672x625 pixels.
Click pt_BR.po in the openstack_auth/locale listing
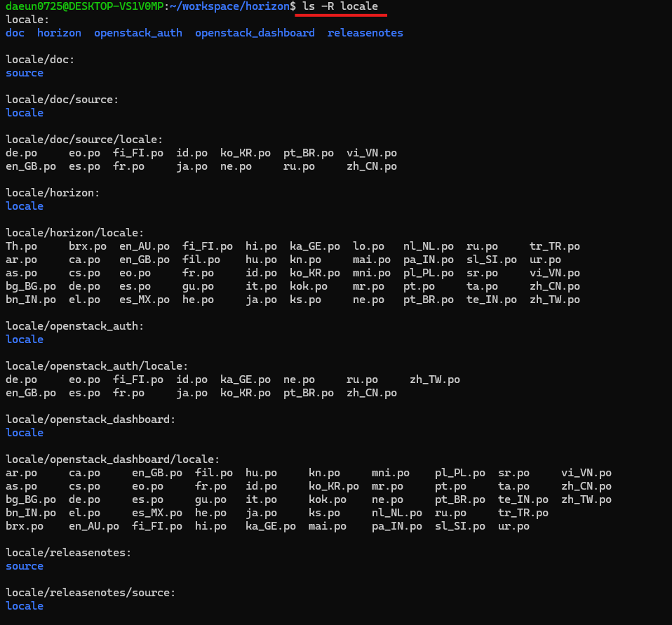pos(309,393)
